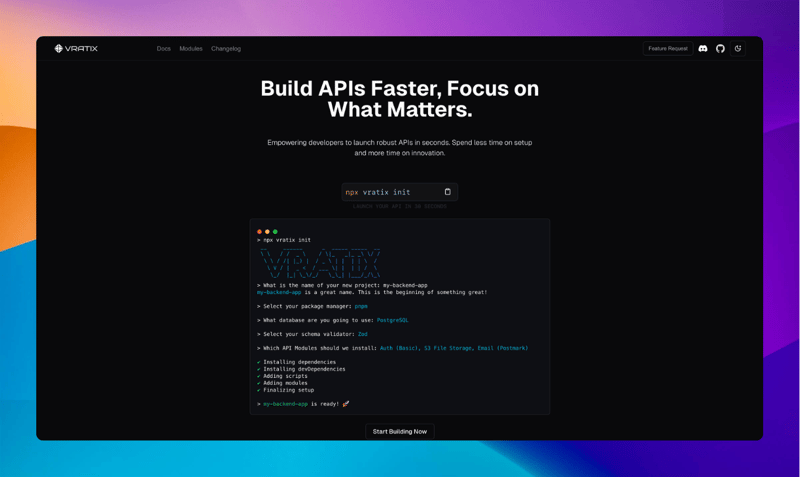
Task: Open the Docs navigation link
Action: click(x=164, y=48)
